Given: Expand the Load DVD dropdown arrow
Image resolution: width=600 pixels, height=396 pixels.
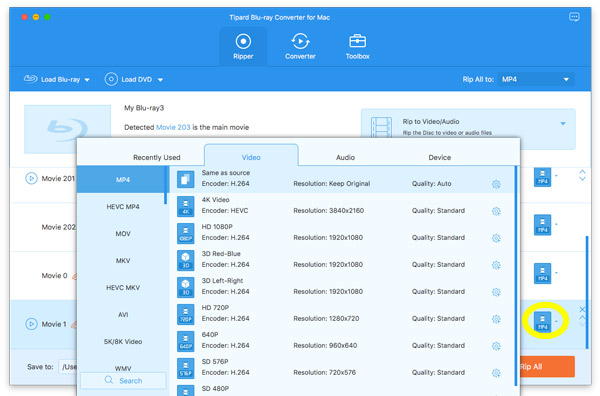Looking at the screenshot, I should pos(160,80).
